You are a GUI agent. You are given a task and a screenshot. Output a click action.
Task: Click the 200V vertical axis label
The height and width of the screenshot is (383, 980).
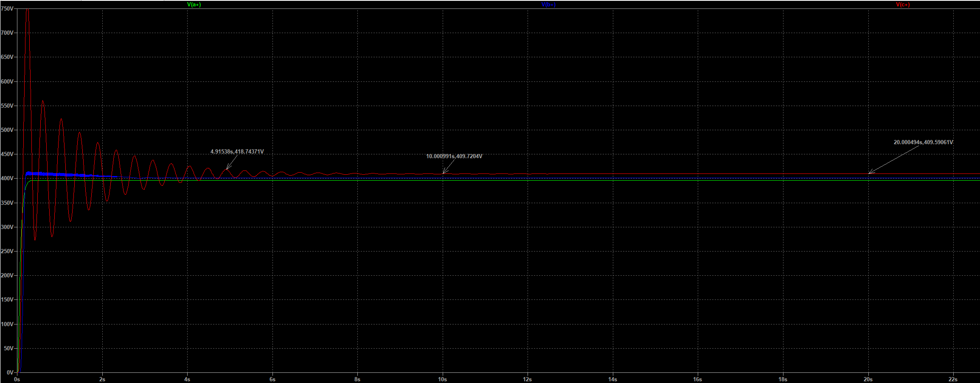(7, 275)
